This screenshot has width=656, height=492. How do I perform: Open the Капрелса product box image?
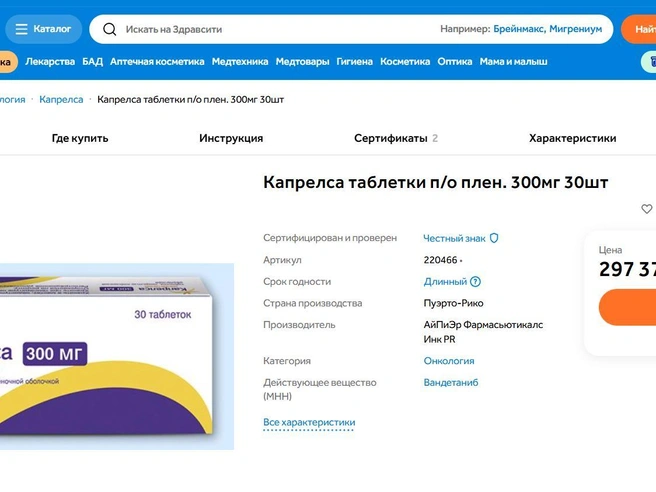(117, 356)
